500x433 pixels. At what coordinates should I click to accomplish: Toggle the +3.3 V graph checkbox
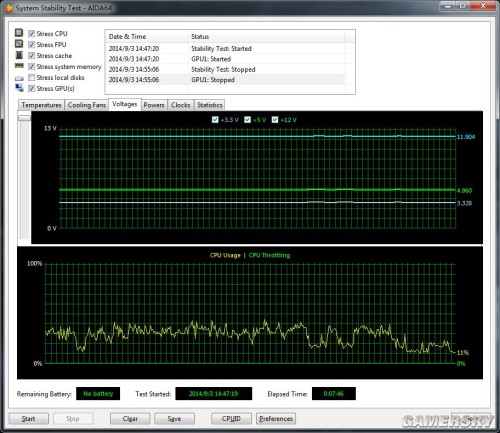(215, 120)
